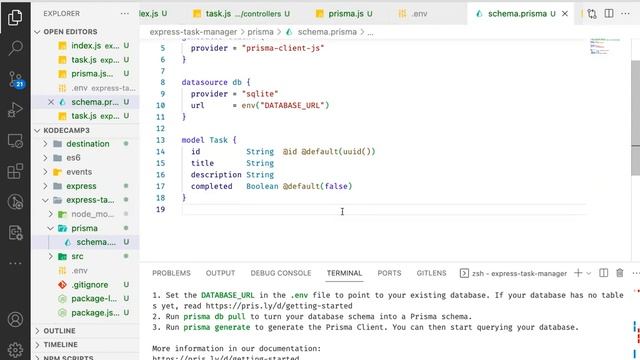Image resolution: width=640 pixels, height=360 pixels.
Task: Close the schema.prisma editor tab
Action: [565, 13]
